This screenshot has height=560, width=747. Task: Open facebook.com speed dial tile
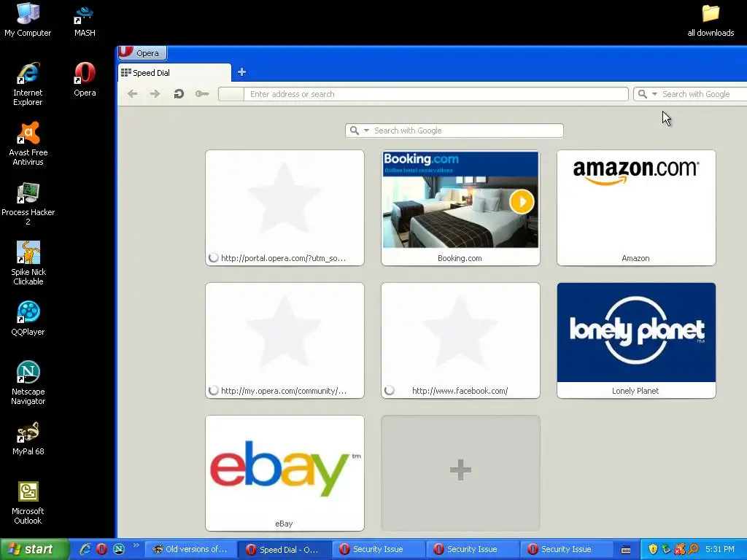[x=461, y=341]
